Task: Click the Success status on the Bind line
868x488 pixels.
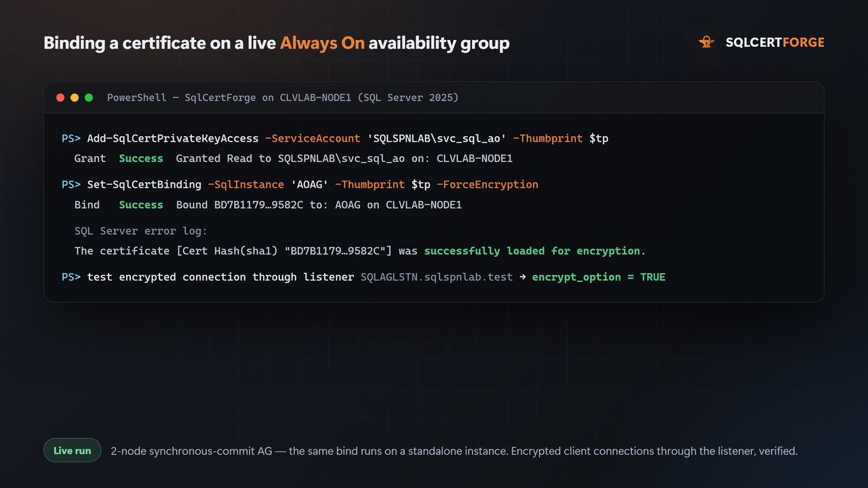Action: tap(141, 205)
